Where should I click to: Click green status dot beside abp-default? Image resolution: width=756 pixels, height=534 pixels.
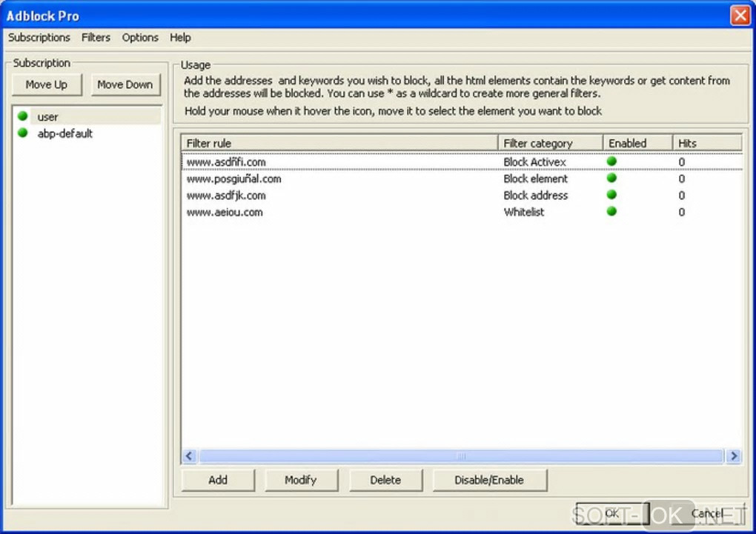[22, 133]
